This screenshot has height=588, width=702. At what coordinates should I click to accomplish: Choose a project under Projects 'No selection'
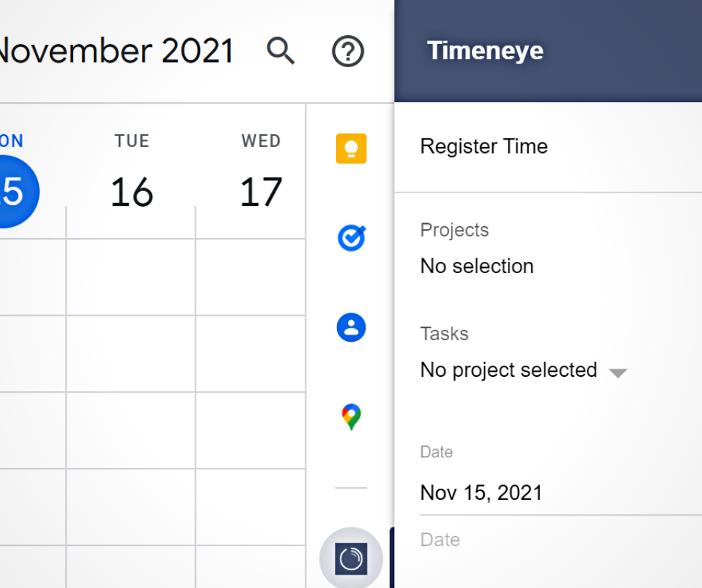click(476, 266)
